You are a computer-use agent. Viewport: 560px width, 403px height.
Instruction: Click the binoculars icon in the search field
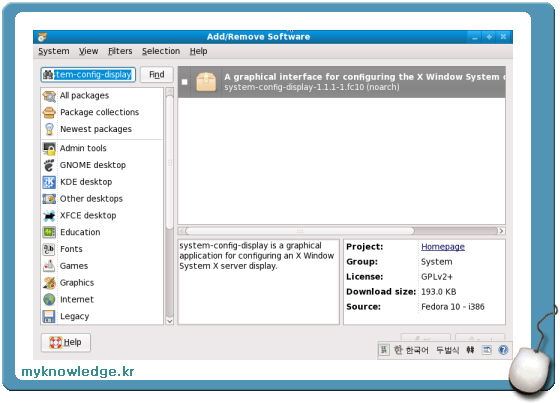(x=48, y=75)
